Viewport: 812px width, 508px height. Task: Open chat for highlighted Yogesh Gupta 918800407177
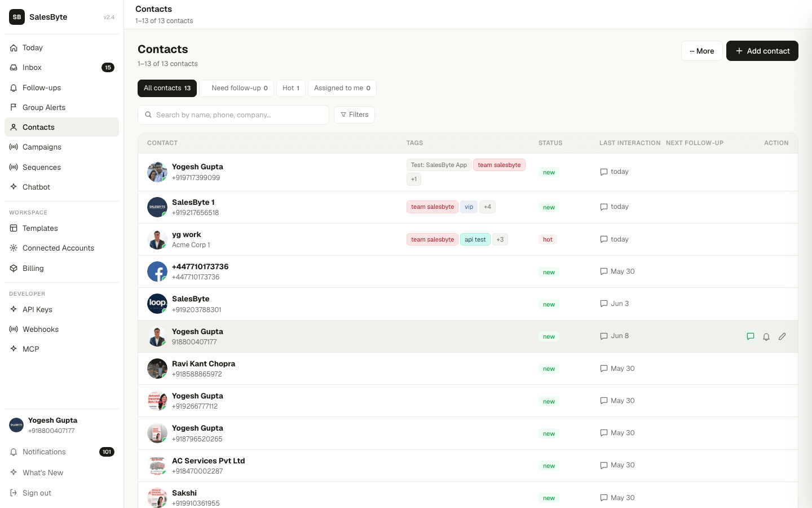(751, 336)
